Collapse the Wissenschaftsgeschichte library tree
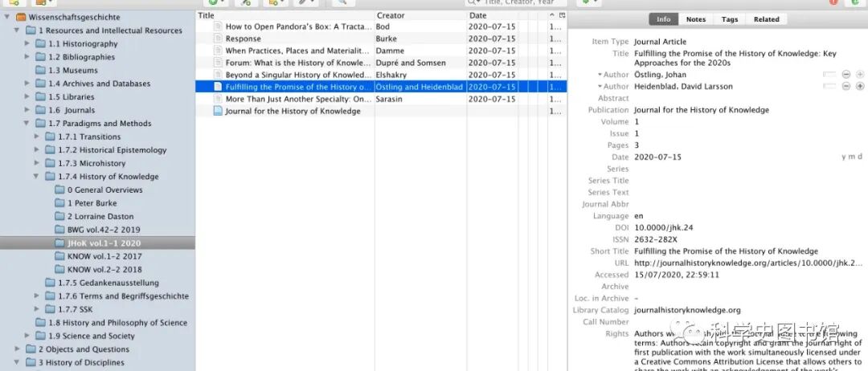 pos(6,17)
